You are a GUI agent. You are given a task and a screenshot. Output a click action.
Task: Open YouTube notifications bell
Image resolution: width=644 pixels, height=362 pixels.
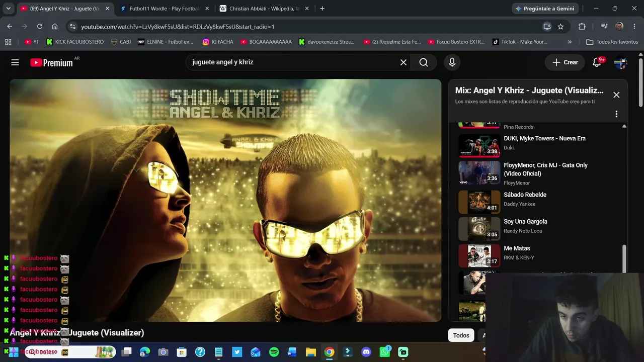(x=597, y=62)
